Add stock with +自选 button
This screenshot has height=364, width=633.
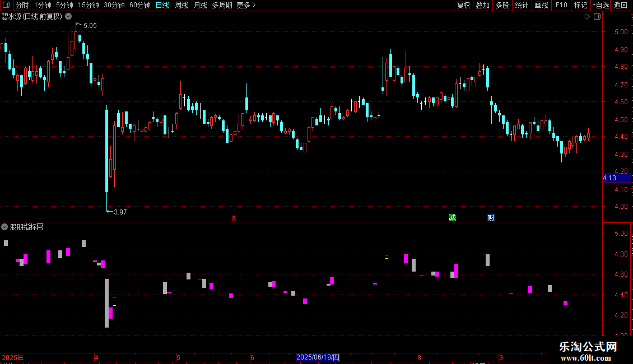tap(601, 5)
